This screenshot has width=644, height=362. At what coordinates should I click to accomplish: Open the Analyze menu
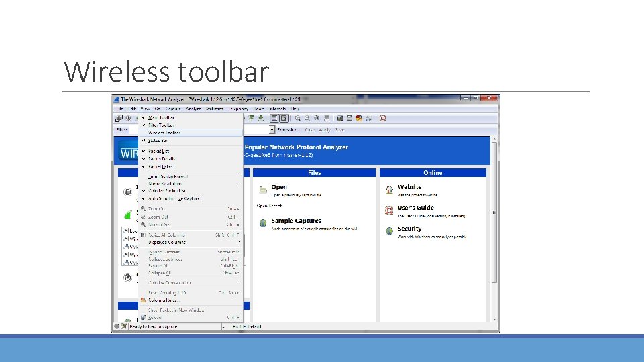(193, 109)
